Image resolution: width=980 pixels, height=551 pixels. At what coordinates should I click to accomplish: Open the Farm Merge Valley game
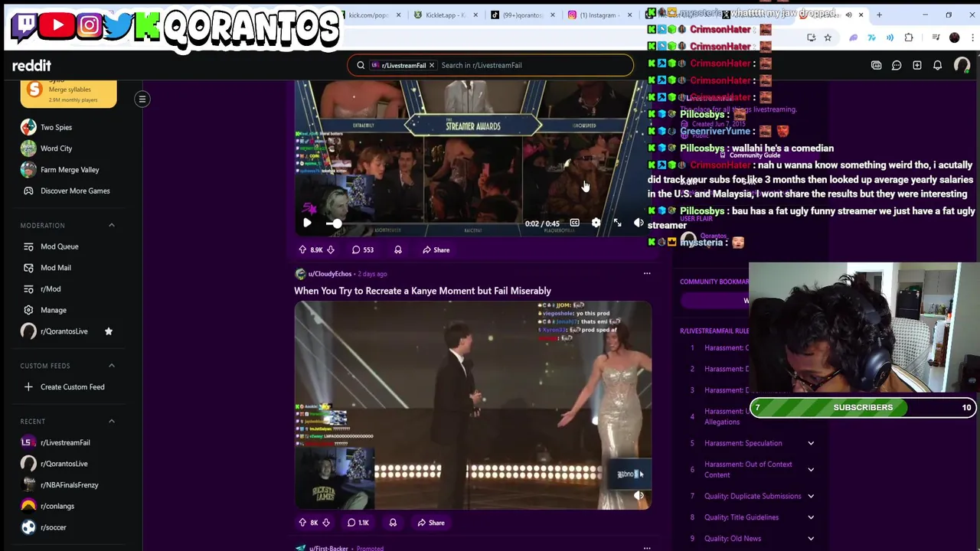(69, 170)
